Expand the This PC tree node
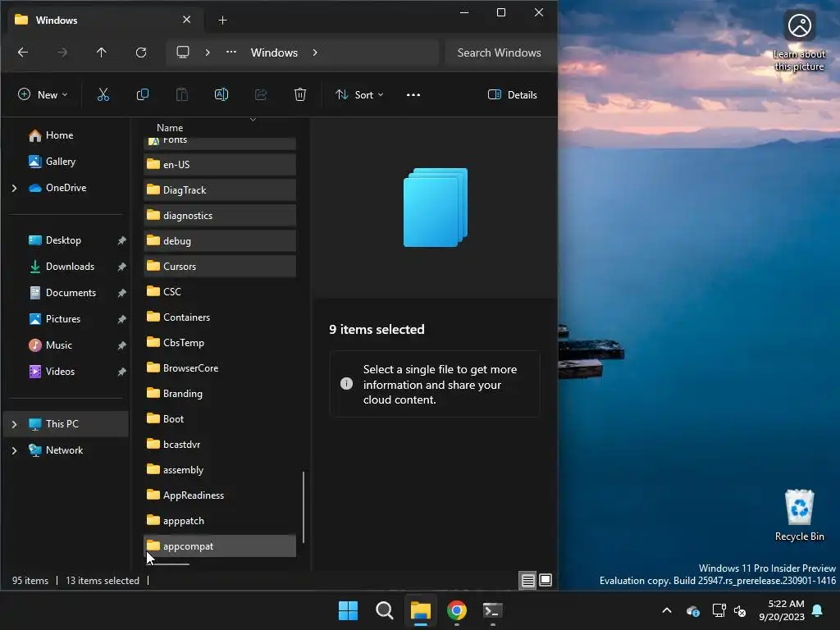 tap(15, 424)
